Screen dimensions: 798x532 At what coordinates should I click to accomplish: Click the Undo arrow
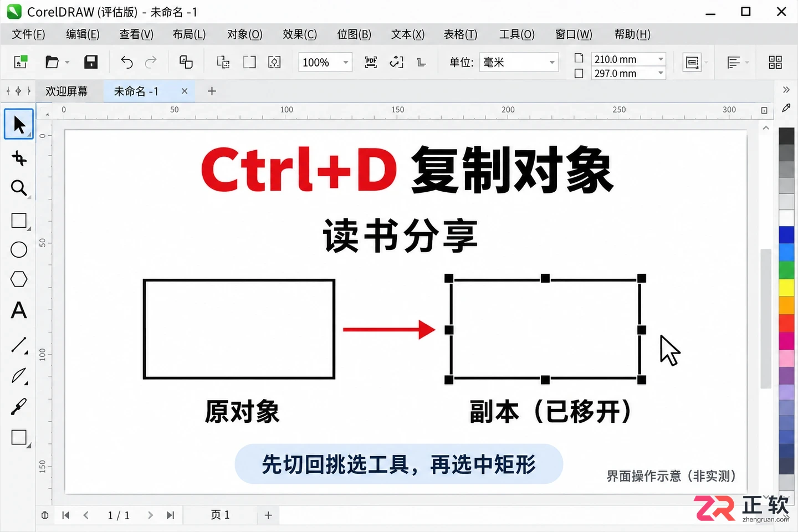click(126, 62)
